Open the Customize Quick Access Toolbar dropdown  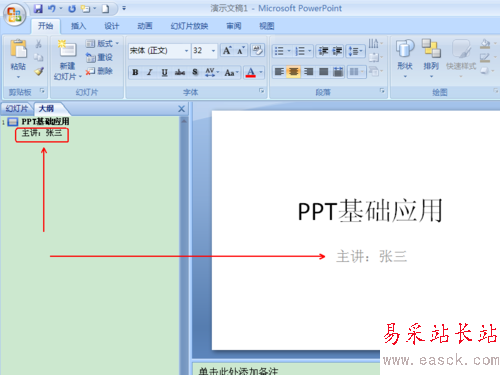(x=124, y=8)
